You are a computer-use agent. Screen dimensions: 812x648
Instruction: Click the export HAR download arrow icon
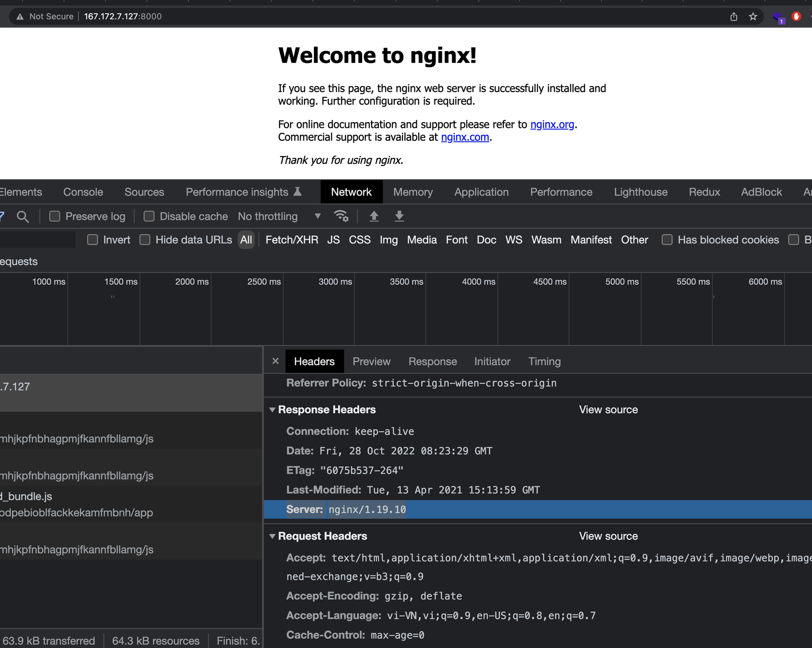(399, 216)
